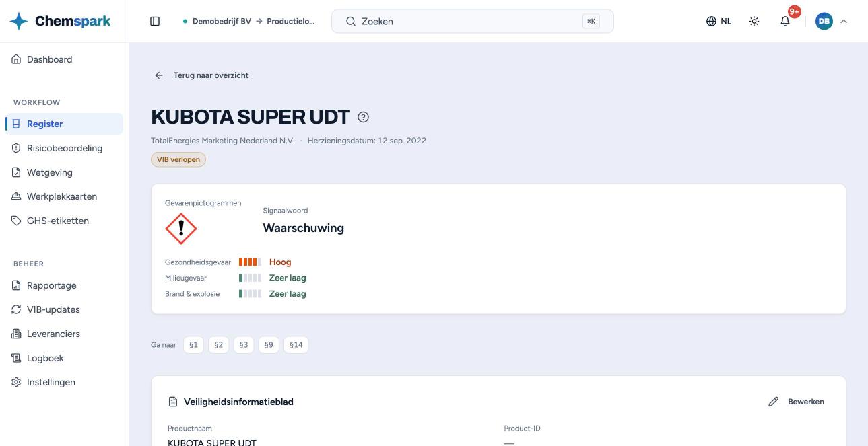Click the Milieugevaar Zeer laag level bar

coord(250,278)
